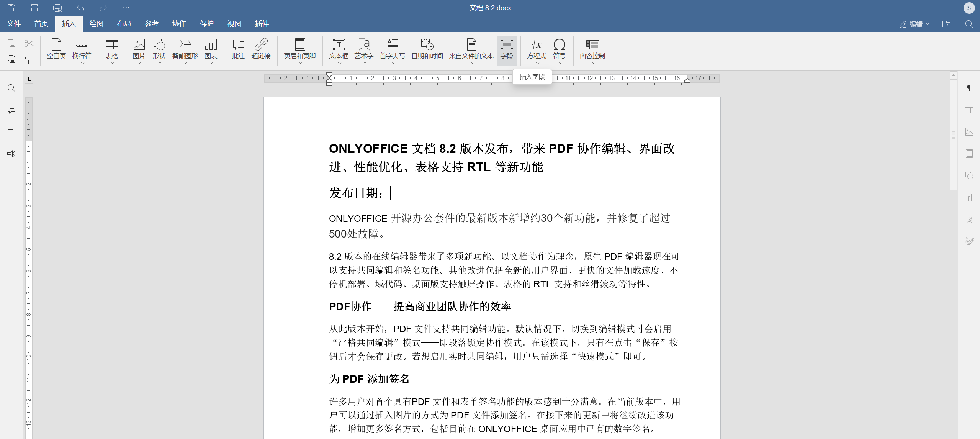Switch to the 布局 layout tab

click(x=124, y=24)
